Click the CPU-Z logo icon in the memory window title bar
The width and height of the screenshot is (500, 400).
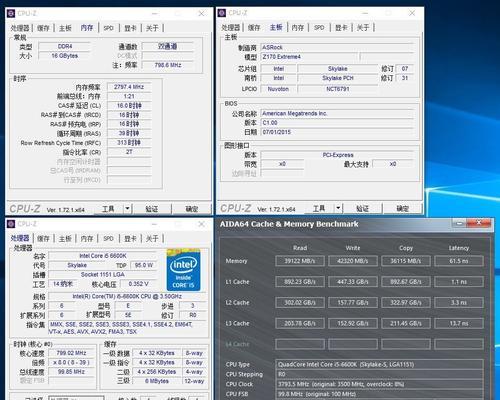click(11, 13)
